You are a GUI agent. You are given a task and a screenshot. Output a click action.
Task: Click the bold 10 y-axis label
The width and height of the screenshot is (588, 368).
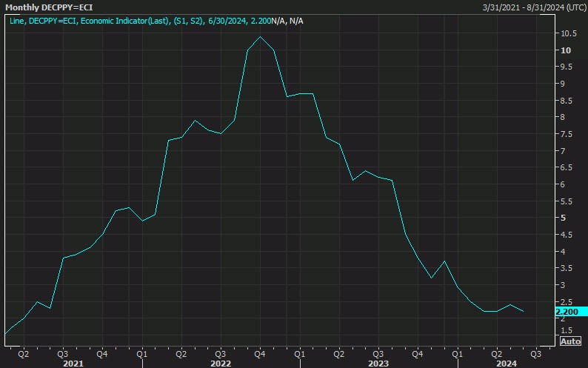(566, 50)
